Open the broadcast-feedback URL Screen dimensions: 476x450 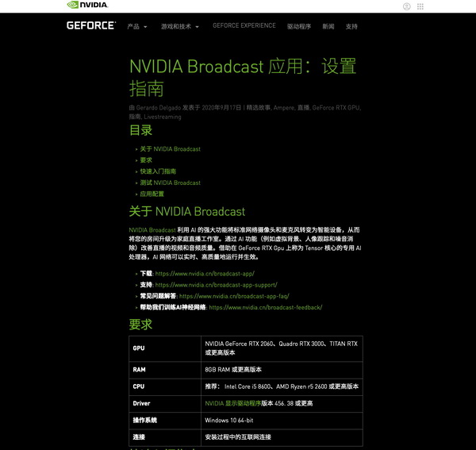[x=266, y=307]
